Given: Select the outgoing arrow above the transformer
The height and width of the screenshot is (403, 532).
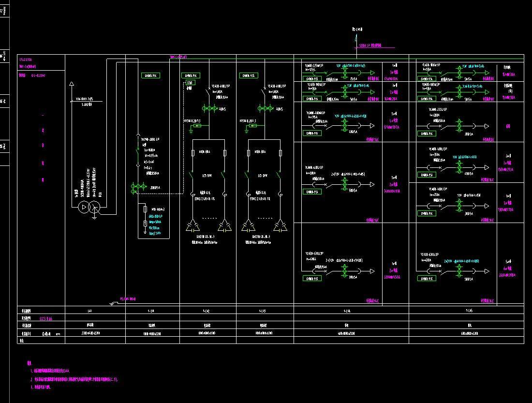Looking at the screenshot, I should click(x=72, y=84).
